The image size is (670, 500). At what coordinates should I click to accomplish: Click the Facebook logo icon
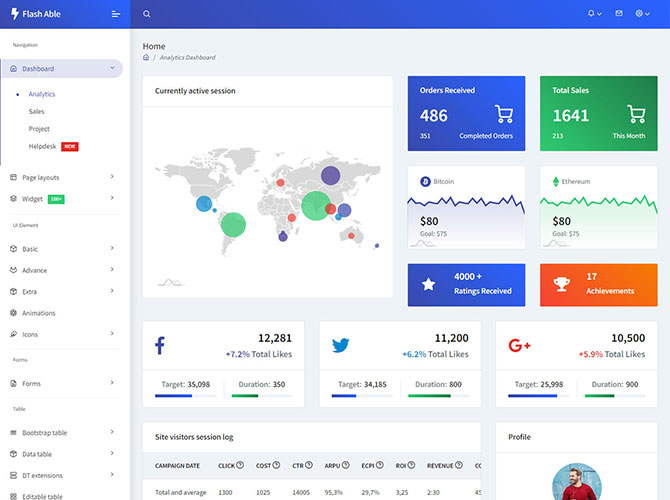(160, 345)
